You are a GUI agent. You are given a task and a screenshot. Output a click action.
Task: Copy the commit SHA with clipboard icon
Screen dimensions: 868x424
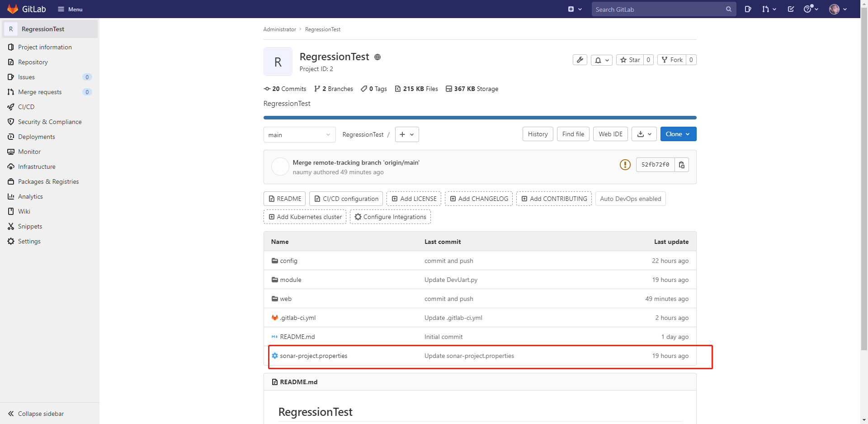[x=681, y=165]
